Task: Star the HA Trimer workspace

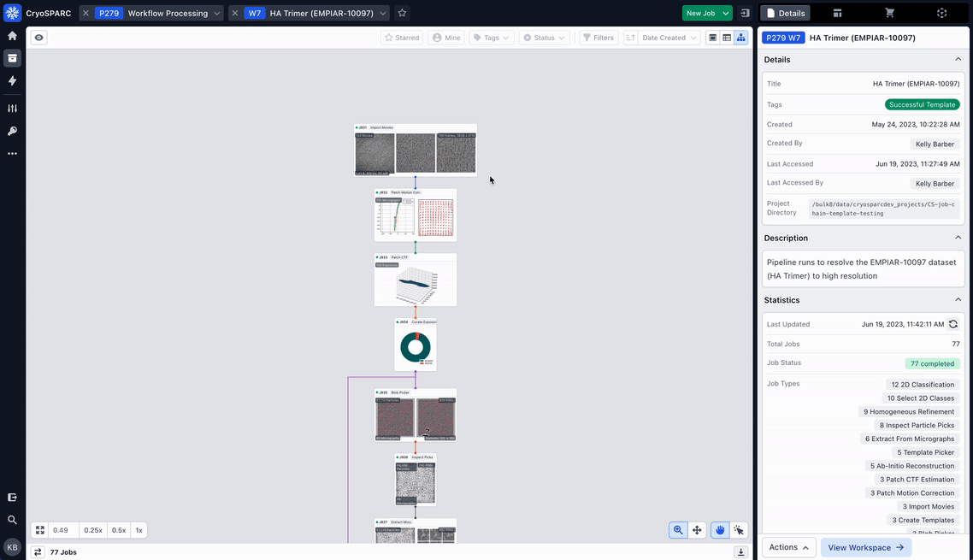Action: point(402,13)
